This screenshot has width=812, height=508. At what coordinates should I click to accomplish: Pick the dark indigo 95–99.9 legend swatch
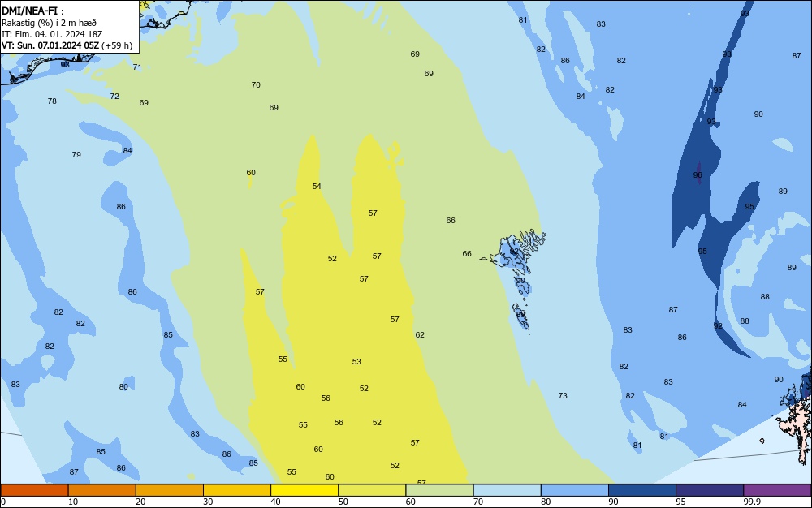710,490
